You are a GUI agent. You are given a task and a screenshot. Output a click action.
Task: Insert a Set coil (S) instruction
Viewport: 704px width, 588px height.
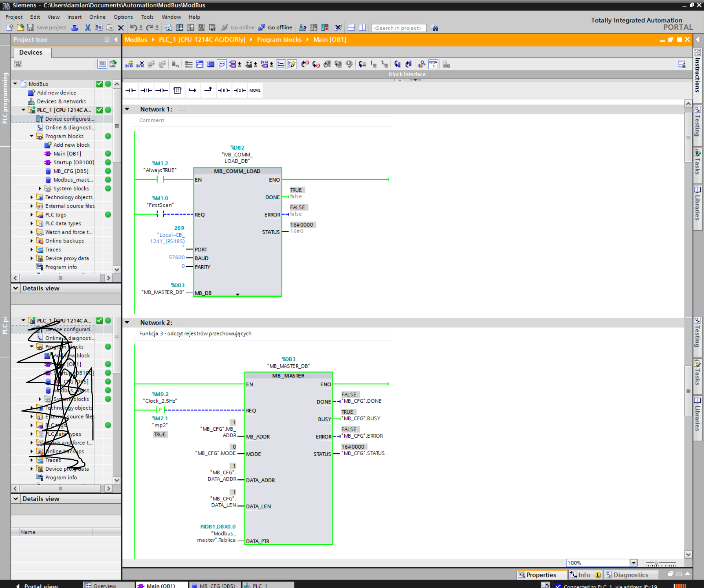[239, 90]
